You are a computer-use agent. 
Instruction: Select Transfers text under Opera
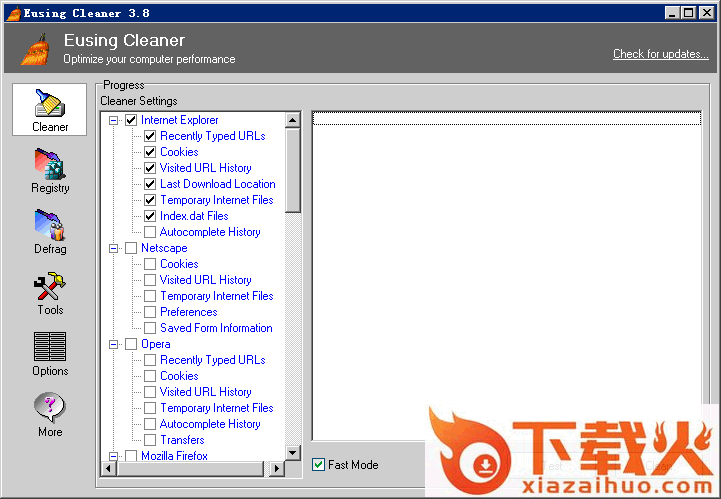tap(182, 440)
